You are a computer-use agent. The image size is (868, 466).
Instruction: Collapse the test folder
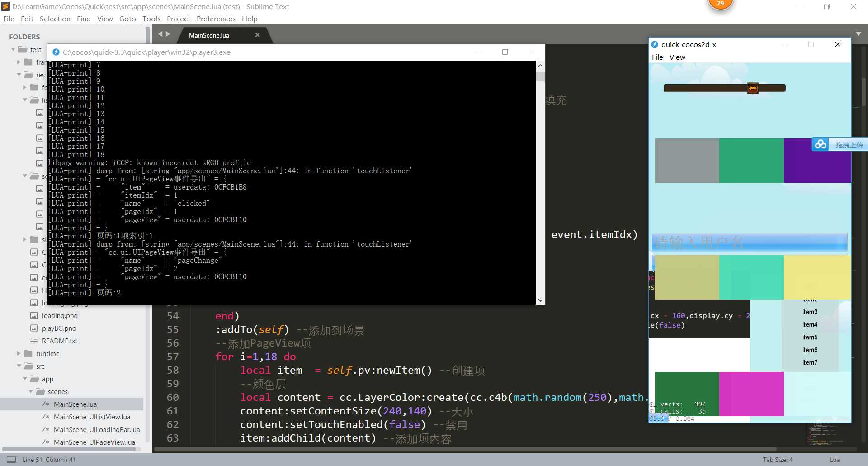[x=13, y=49]
